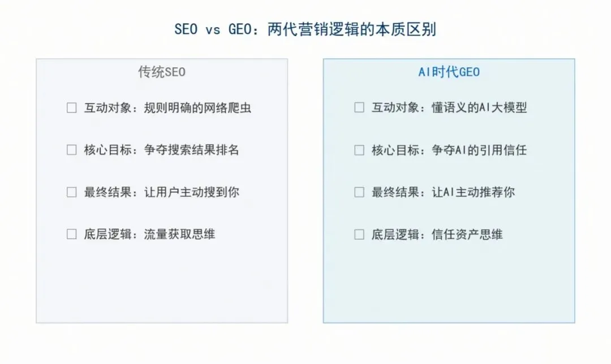611x364 pixels.
Task: Click the text 信任资产思维
Action: coord(467,234)
